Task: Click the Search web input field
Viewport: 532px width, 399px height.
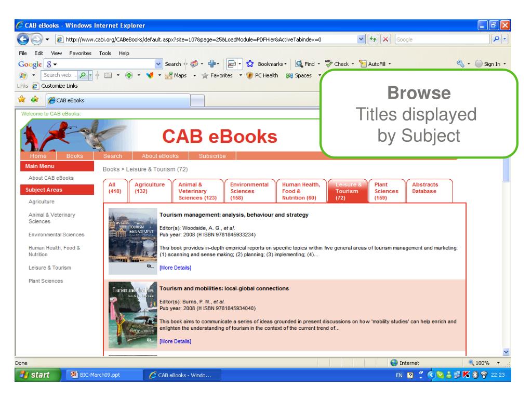Action: (59, 75)
